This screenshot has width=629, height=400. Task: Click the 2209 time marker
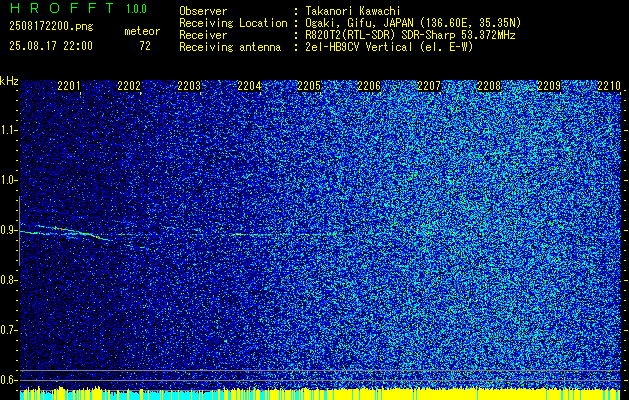point(549,86)
